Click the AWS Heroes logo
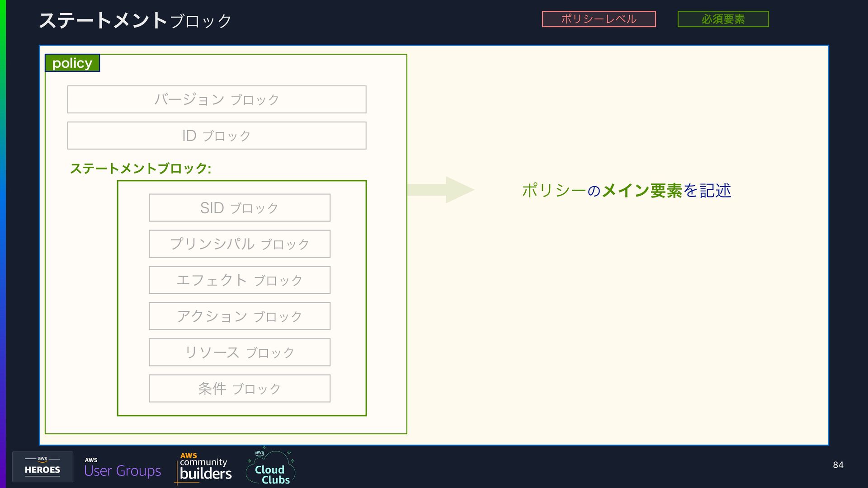 coord(42,466)
